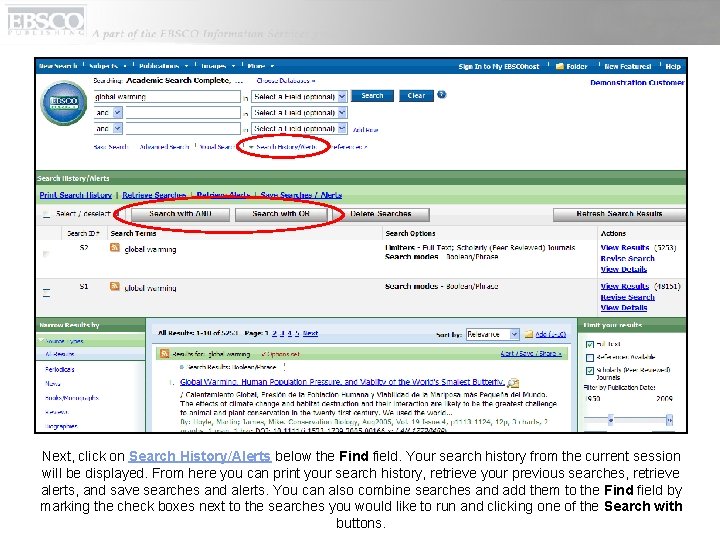Open first Select a Field dropdown
720x540 pixels.
click(299, 96)
